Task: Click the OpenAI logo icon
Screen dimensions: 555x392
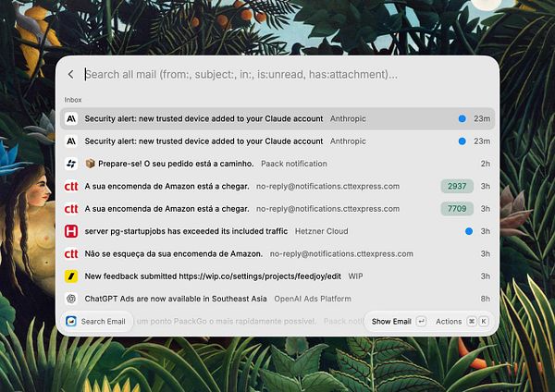Action: pos(71,299)
